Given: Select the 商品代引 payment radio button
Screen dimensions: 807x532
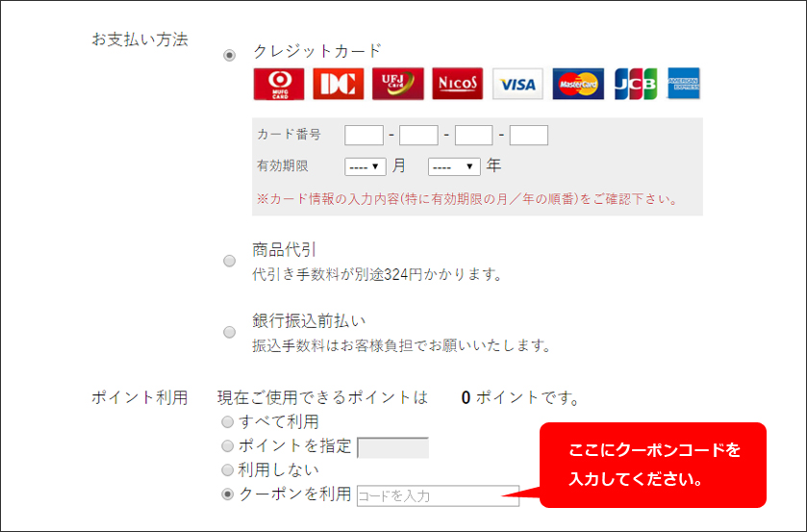Looking at the screenshot, I should click(x=229, y=261).
